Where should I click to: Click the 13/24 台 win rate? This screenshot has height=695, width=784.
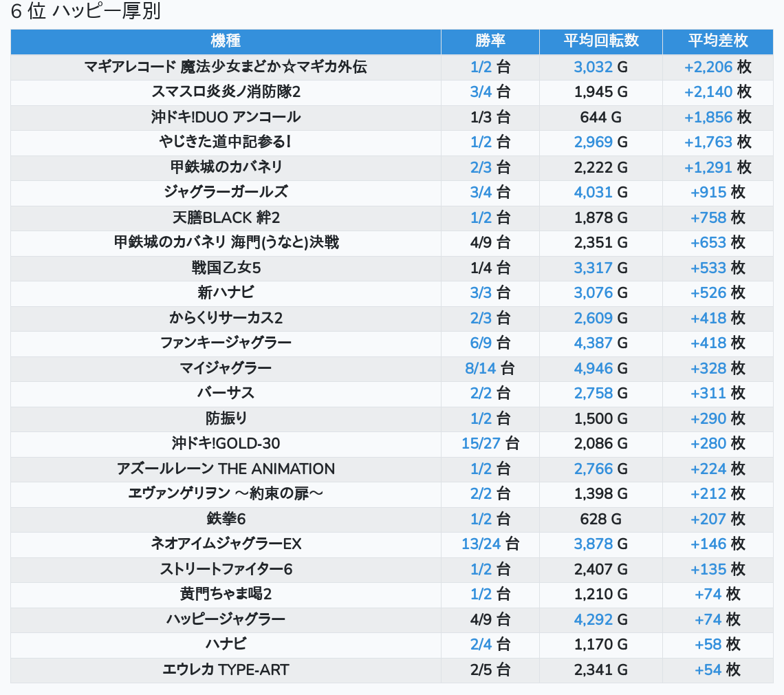[x=490, y=544]
